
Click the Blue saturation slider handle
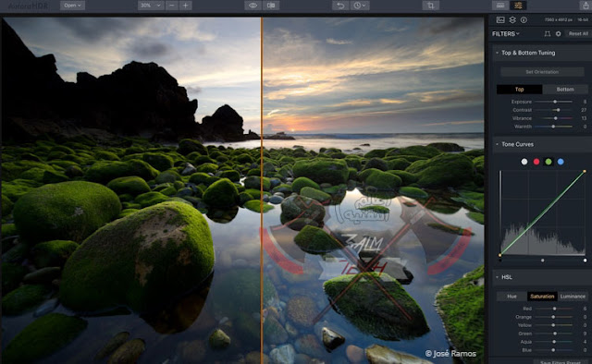553,350
